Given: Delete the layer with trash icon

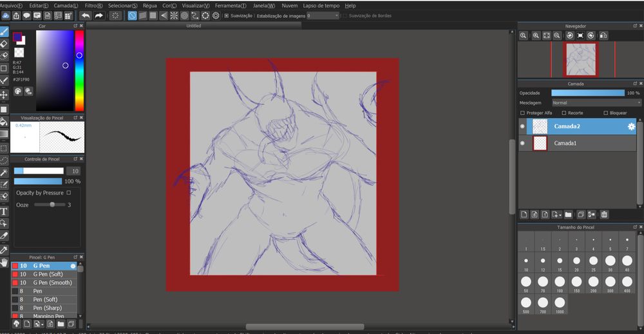Looking at the screenshot, I should (604, 214).
